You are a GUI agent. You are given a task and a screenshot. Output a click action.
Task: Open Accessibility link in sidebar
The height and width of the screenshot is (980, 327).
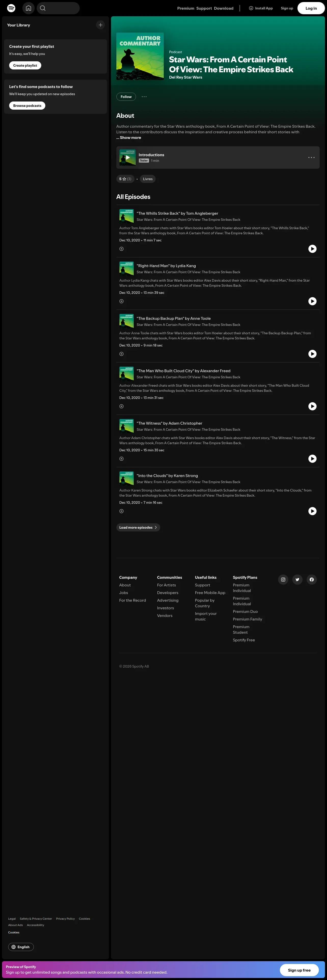click(35, 925)
